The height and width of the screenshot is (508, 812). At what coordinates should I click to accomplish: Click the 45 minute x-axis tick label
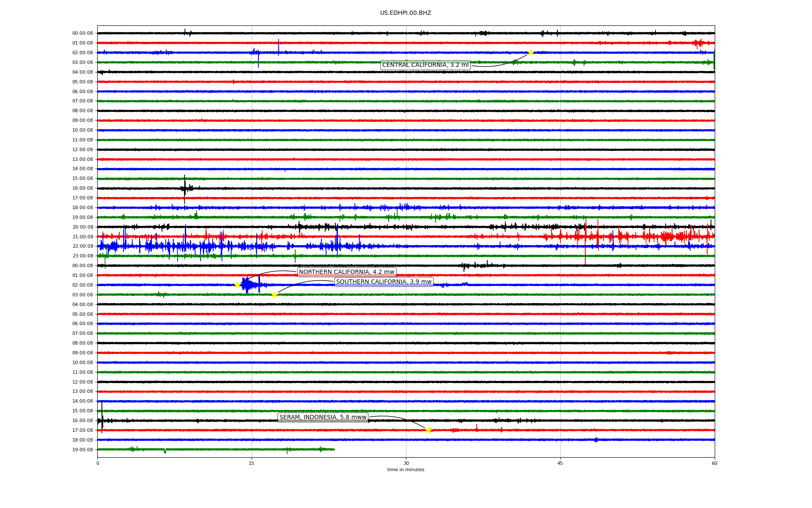coord(560,463)
